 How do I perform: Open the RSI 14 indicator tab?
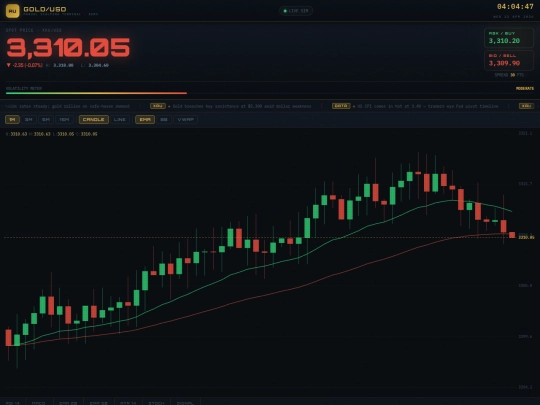[13, 403]
